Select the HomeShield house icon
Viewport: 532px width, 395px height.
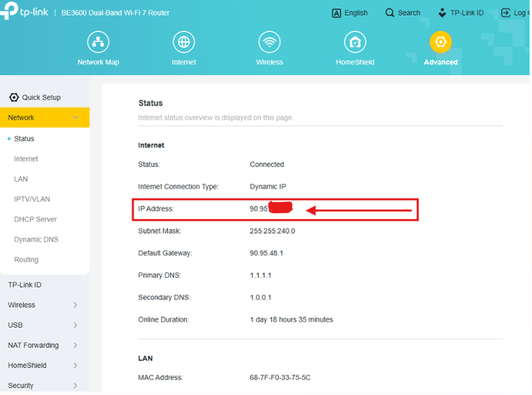(x=355, y=42)
